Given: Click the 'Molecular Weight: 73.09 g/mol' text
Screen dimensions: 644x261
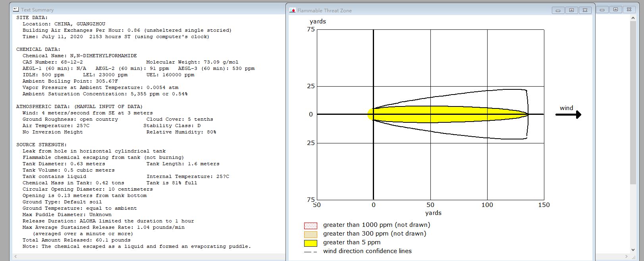Looking at the screenshot, I should point(192,62).
